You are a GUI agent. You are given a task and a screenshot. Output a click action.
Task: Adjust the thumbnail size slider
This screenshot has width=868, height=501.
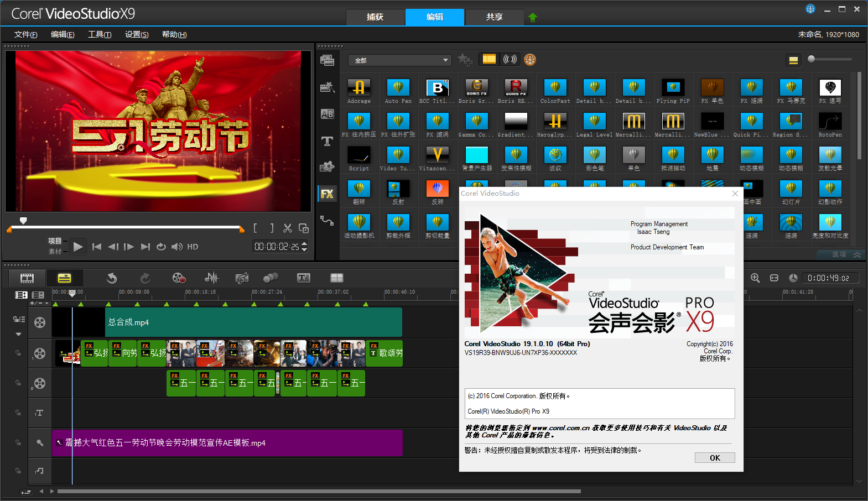coord(812,59)
